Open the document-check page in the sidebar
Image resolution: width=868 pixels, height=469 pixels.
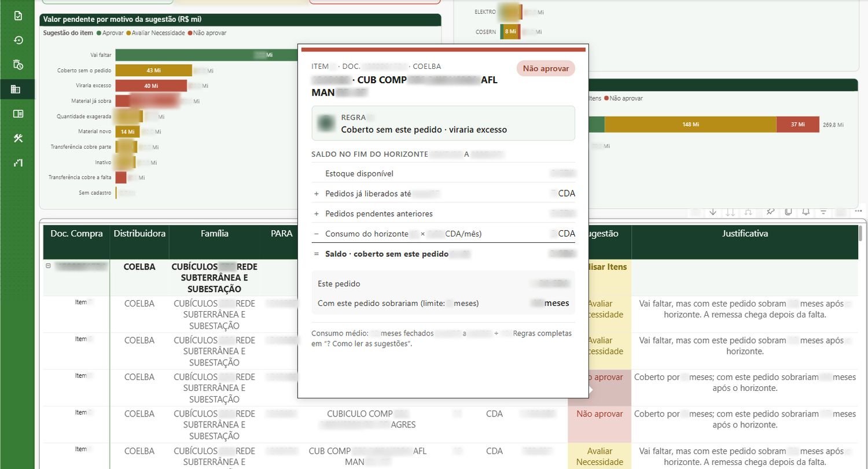pos(18,16)
